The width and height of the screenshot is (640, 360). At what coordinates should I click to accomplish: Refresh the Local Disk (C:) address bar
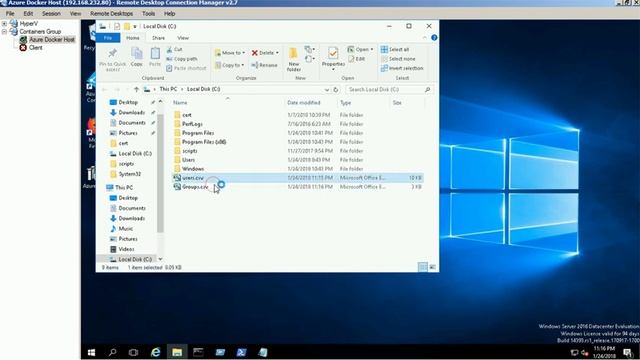click(x=336, y=89)
